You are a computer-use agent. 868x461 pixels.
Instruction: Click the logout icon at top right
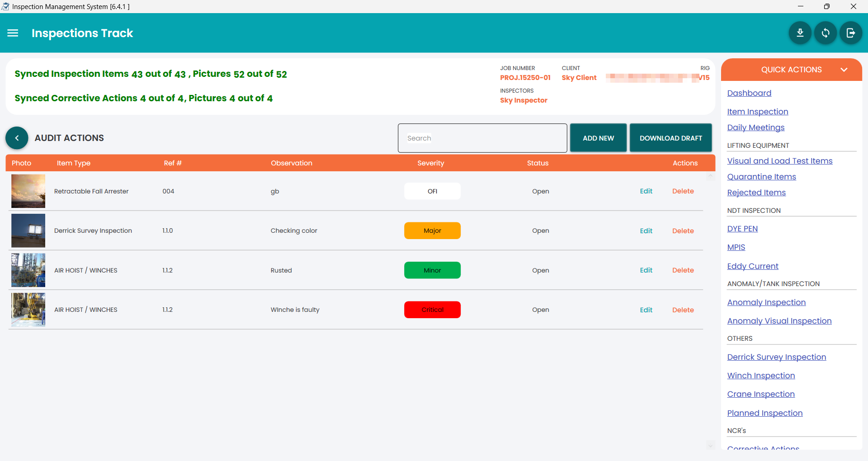click(850, 33)
